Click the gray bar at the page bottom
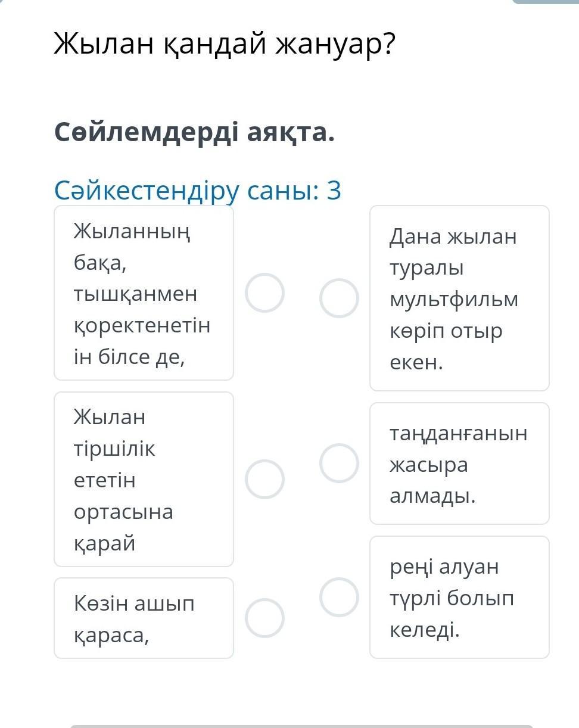 click(x=301, y=726)
